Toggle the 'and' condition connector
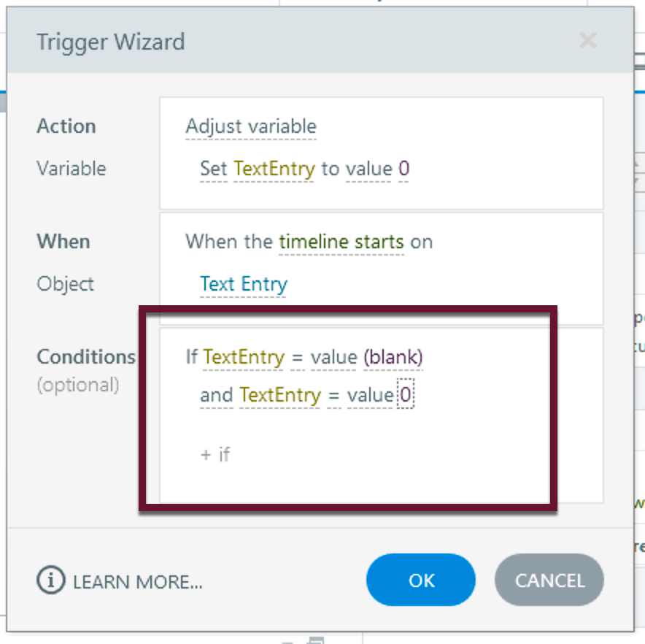The height and width of the screenshot is (644, 645). click(216, 395)
